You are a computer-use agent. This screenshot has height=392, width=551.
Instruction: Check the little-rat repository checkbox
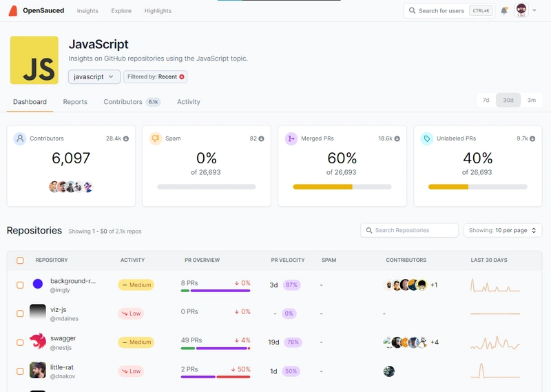pyautogui.click(x=20, y=371)
